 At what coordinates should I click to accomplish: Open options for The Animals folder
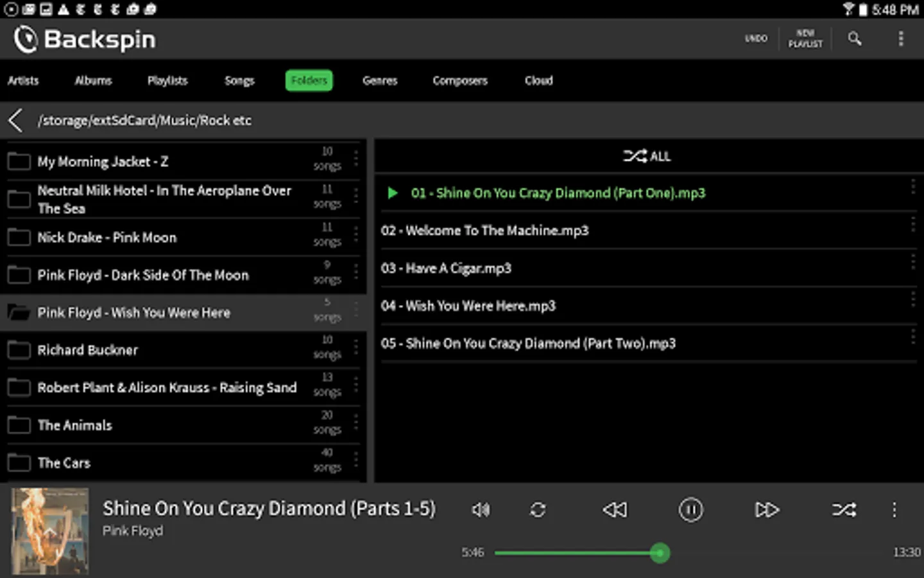click(x=356, y=423)
